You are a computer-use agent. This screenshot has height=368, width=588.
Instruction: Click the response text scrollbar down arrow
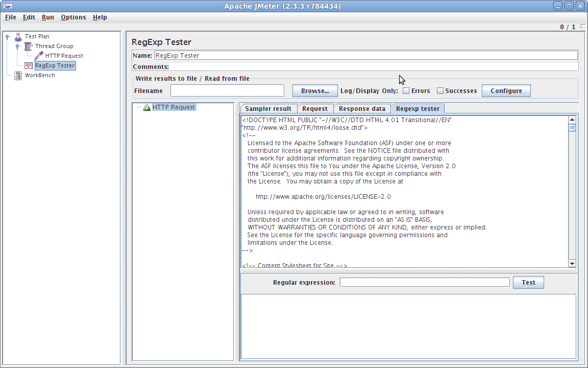[x=572, y=264]
